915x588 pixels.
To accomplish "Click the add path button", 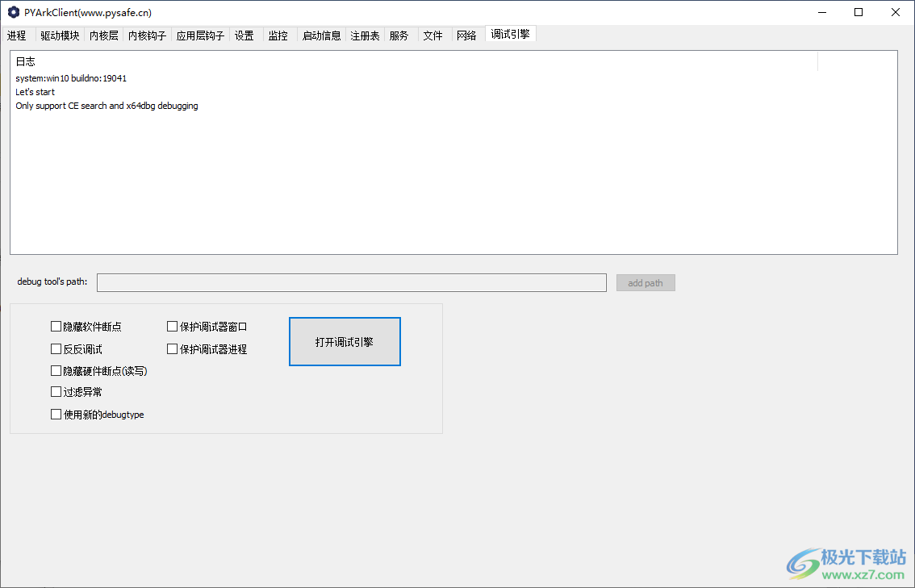I will 646,282.
